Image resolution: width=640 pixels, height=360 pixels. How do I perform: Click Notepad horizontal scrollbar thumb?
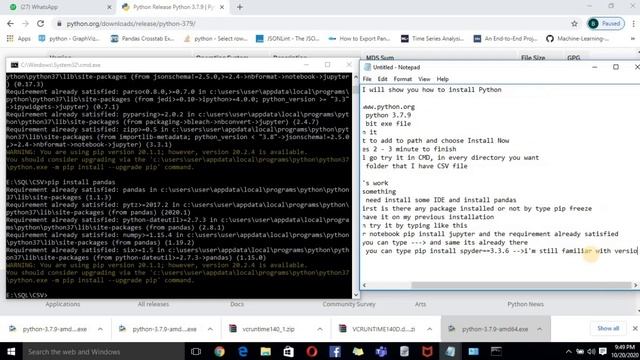(522, 285)
